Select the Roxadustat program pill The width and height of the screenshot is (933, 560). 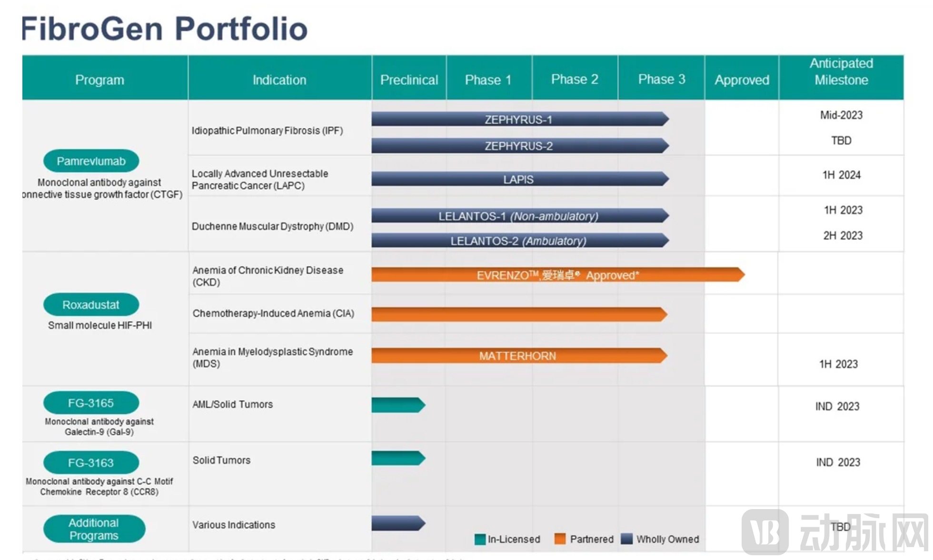[91, 305]
